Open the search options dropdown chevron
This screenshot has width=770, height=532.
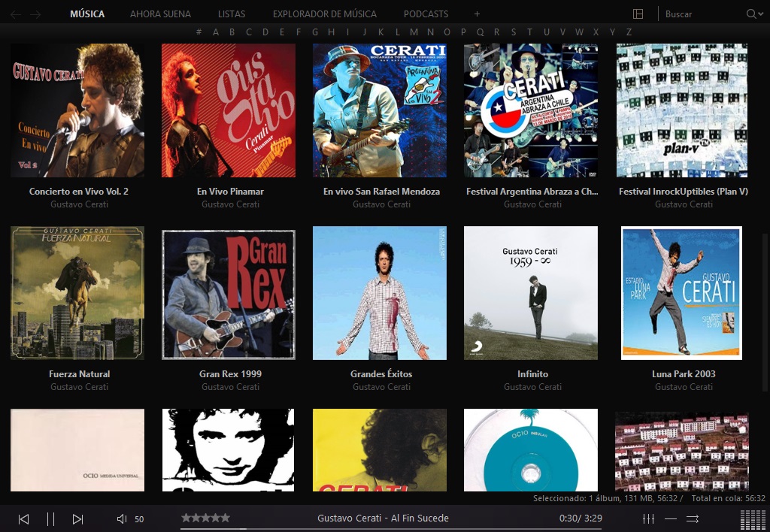point(762,14)
